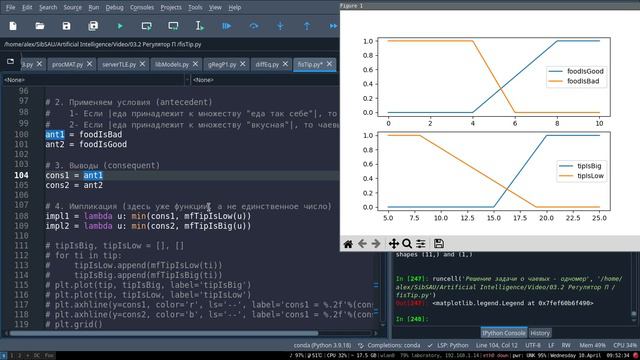Click foodIsGood legend entry in figure

coord(576,71)
